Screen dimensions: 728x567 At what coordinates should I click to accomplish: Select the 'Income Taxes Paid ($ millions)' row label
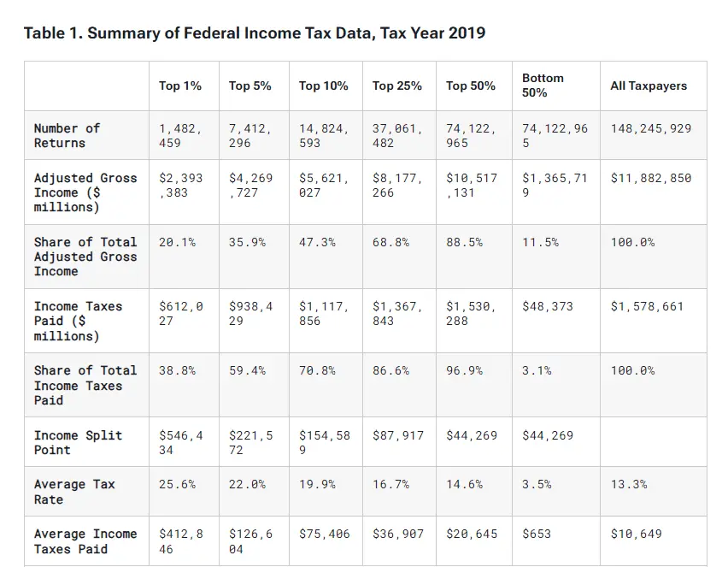[x=78, y=321]
